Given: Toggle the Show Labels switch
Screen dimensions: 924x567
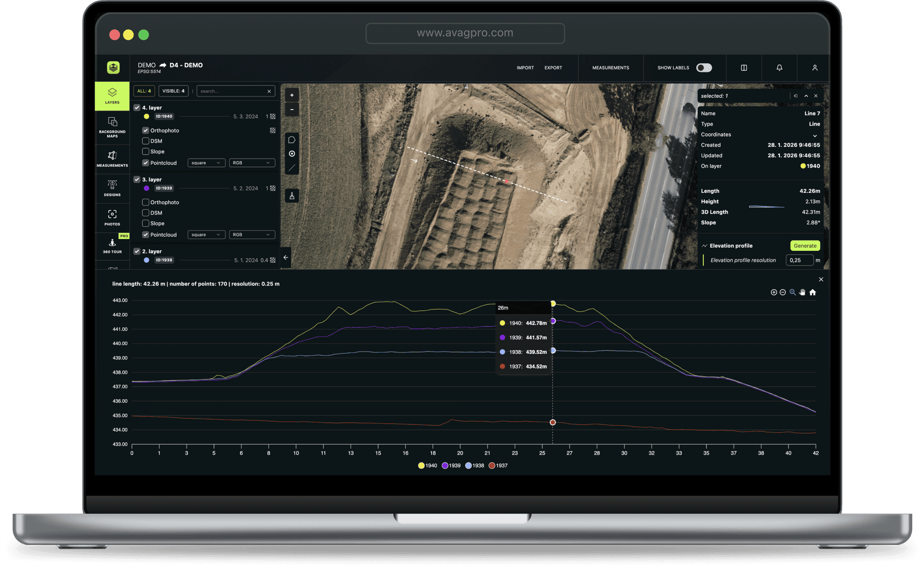Looking at the screenshot, I should (704, 68).
